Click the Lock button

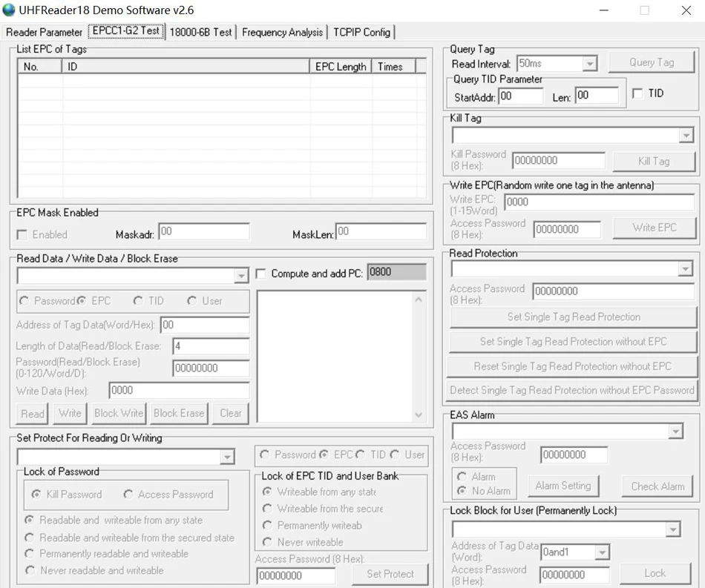655,574
